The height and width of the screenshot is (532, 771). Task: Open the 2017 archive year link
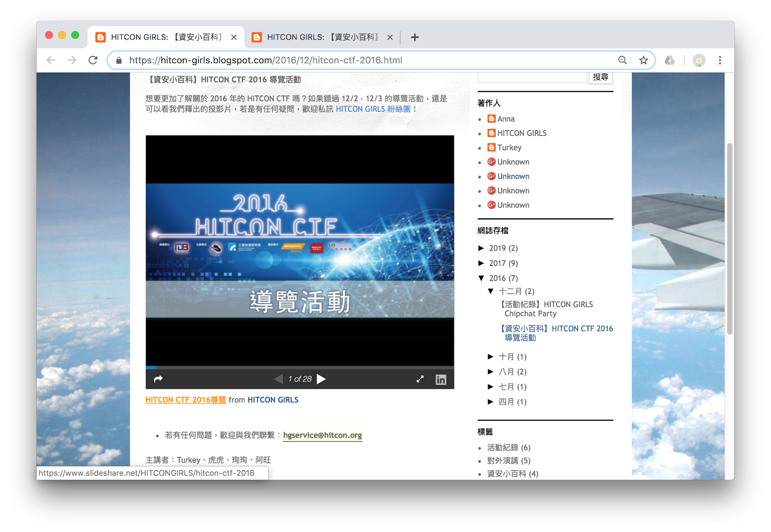pyautogui.click(x=497, y=263)
